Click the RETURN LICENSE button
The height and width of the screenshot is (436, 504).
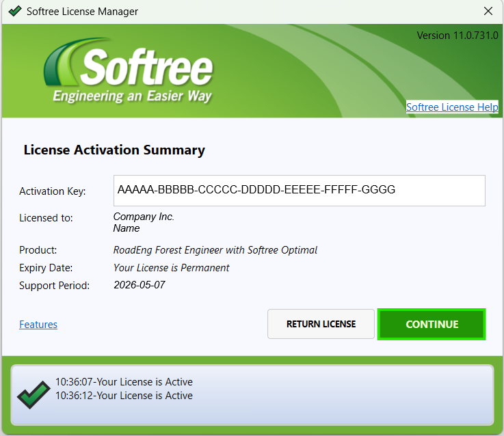(x=321, y=324)
